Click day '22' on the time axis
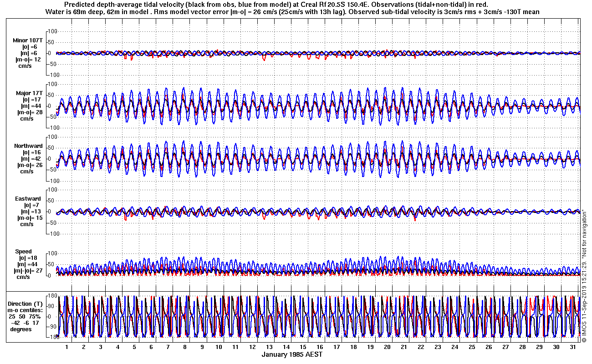Viewport: 592px width, 364px height. click(x=421, y=347)
